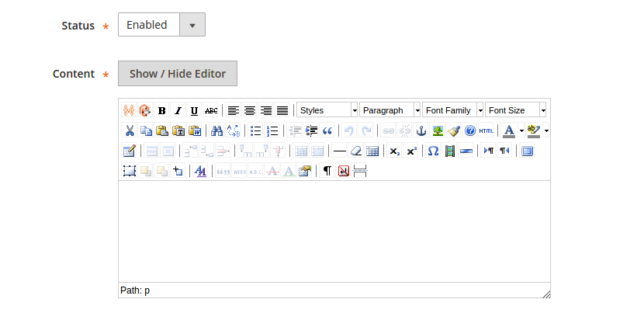
Task: Insert embedded media film icon
Action: pos(450,151)
